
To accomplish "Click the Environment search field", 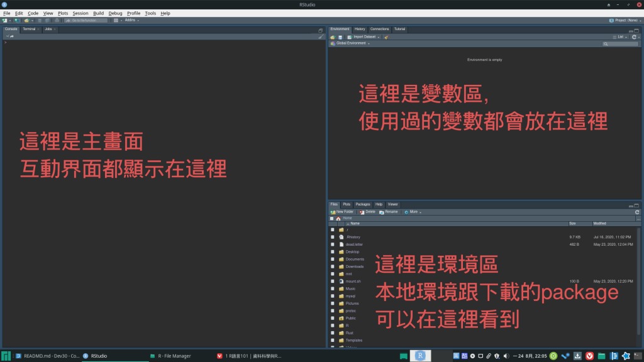I will (621, 43).
